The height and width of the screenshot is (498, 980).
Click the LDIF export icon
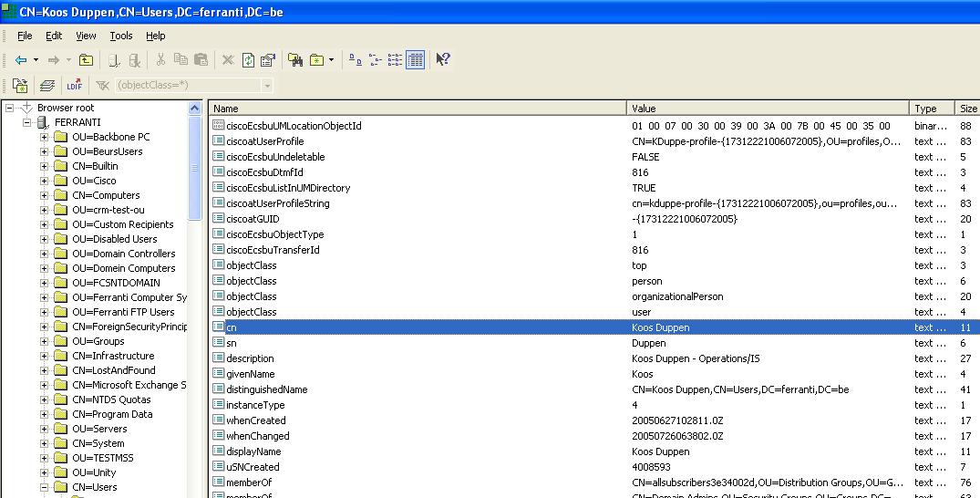[75, 85]
